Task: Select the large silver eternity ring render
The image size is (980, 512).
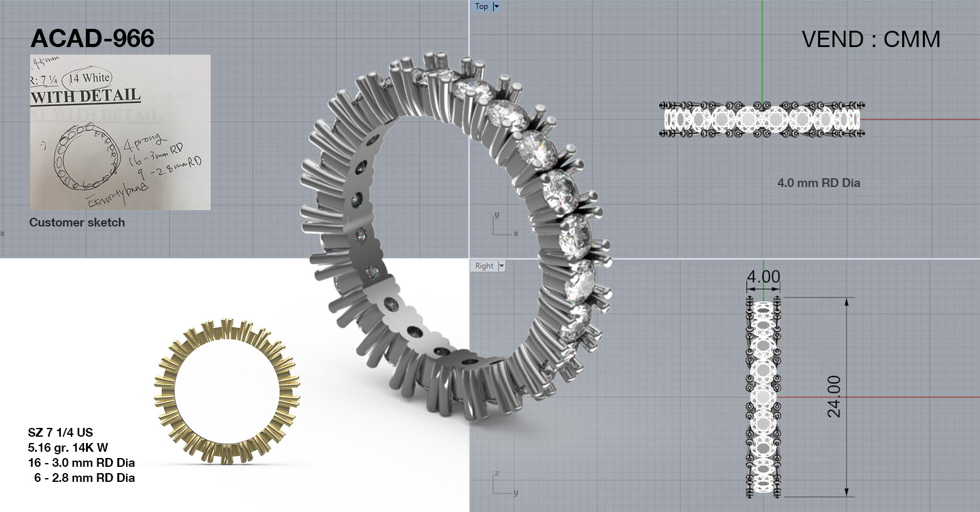Action: pos(457,237)
